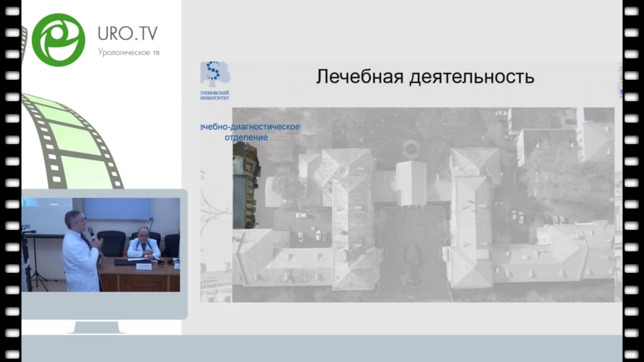The image size is (644, 362).
Task: Click the empty black chair beside the speaker
Action: [x=113, y=242]
